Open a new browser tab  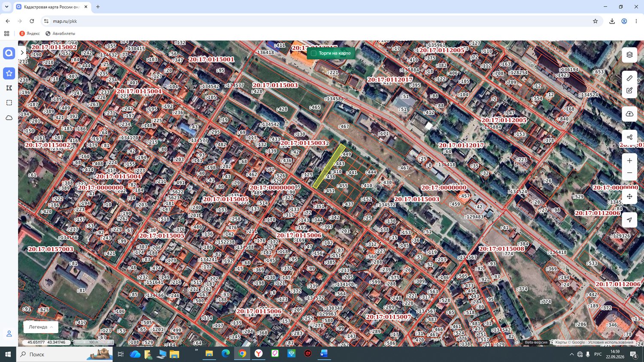pyautogui.click(x=98, y=7)
